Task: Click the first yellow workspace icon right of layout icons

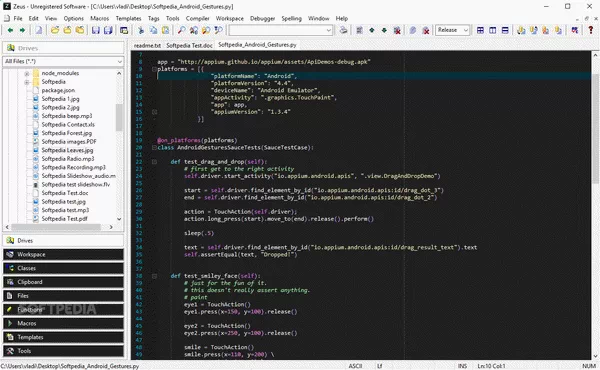Action: click(521, 30)
